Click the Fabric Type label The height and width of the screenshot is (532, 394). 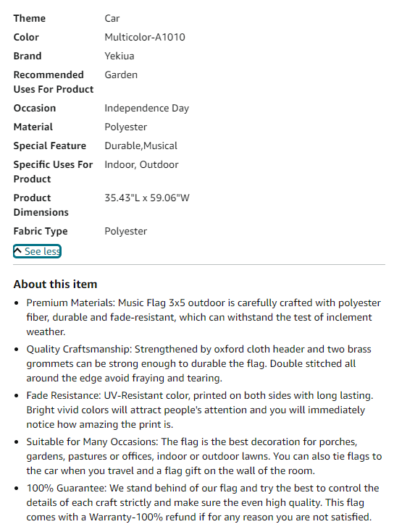pyautogui.click(x=41, y=232)
